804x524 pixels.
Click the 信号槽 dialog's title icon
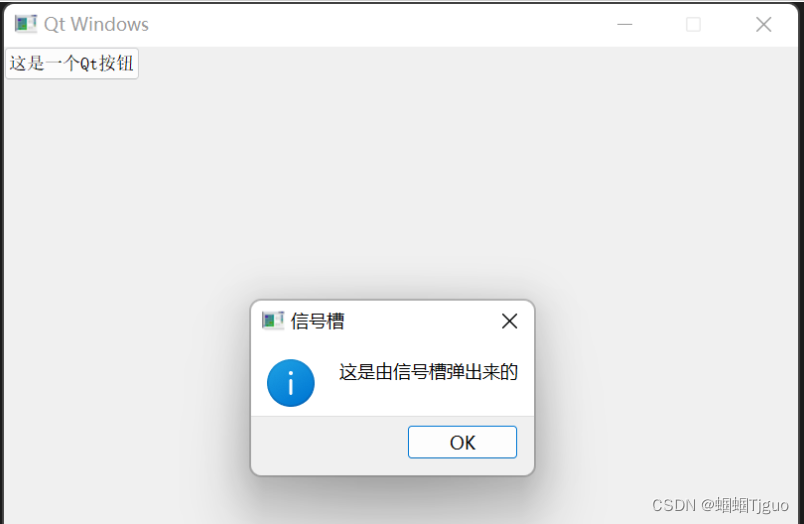click(272, 321)
